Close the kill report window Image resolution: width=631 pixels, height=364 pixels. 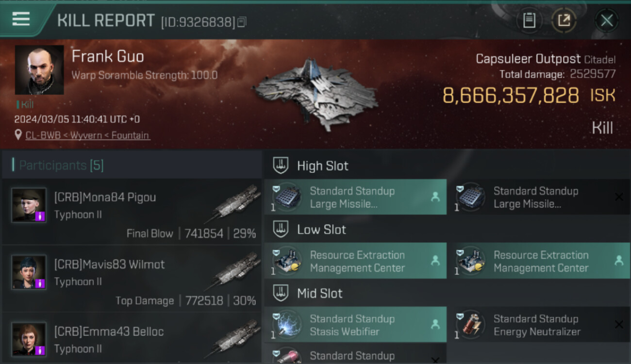click(607, 20)
